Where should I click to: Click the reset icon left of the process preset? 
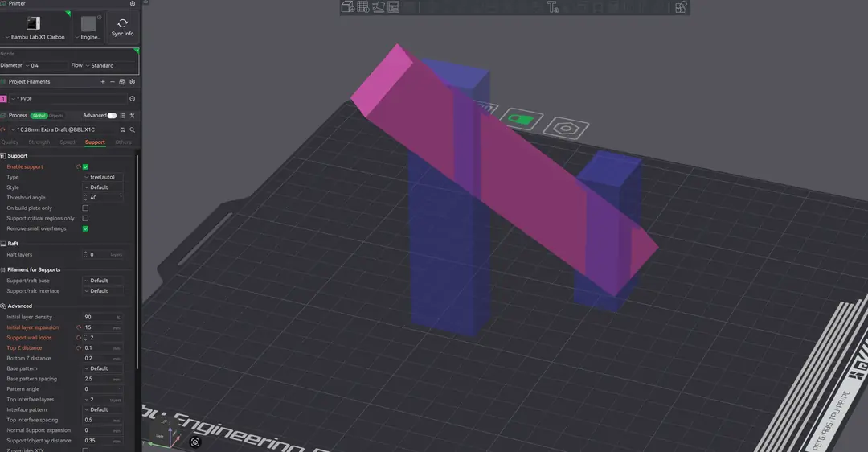pos(2,129)
